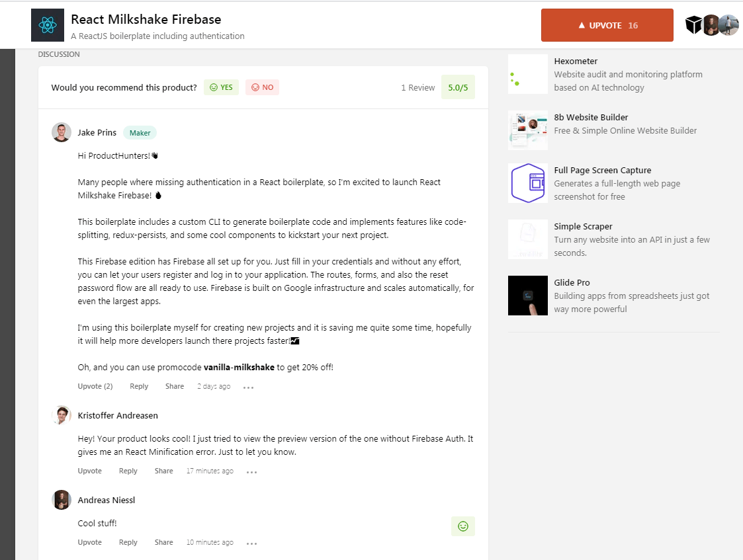Reply to Jake Prins comment
The width and height of the screenshot is (743, 560).
[x=139, y=386]
